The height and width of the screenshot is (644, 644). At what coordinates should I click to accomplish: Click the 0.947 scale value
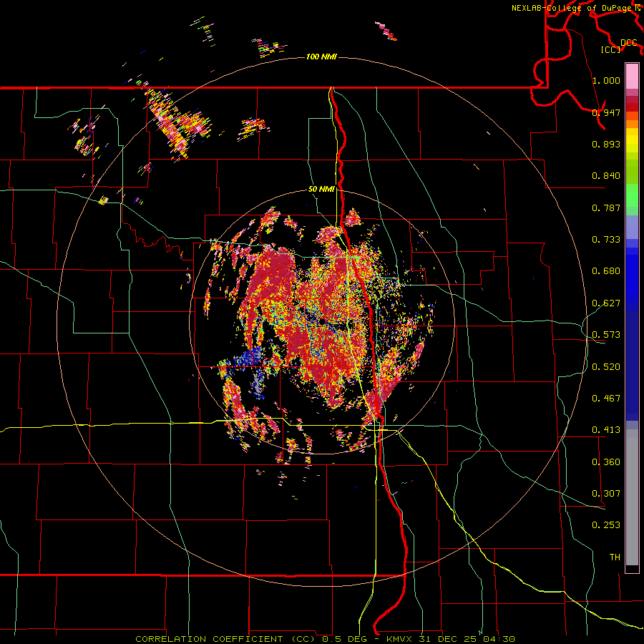[x=606, y=112]
